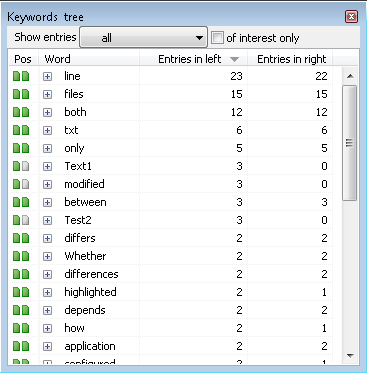
Task: Select the word 'txt' in the tree
Action: pos(71,130)
